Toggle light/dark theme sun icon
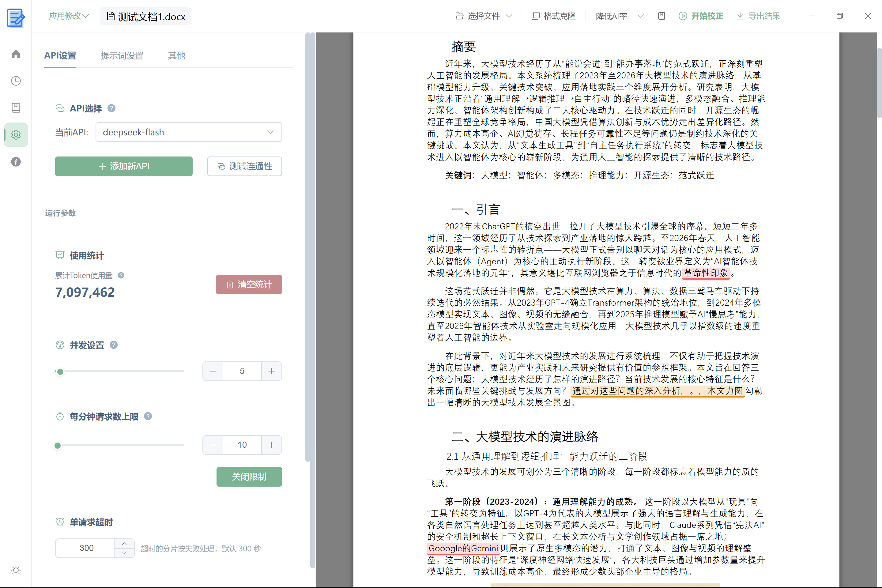Image resolution: width=882 pixels, height=588 pixels. click(x=16, y=570)
